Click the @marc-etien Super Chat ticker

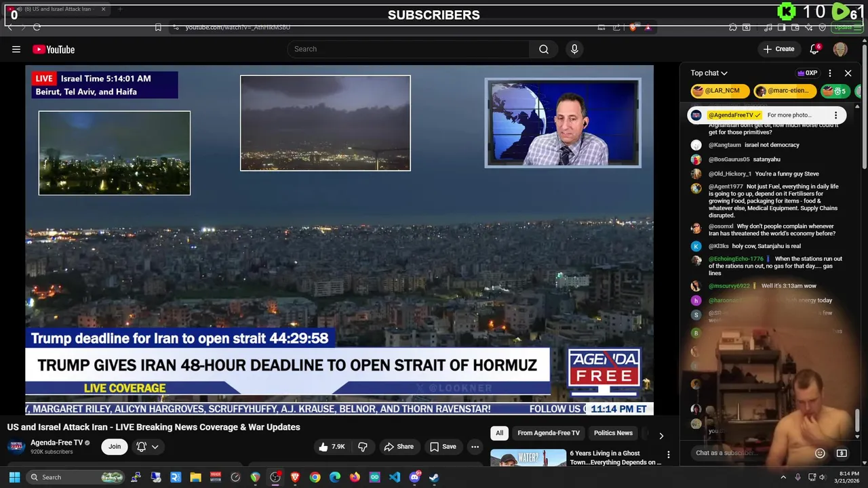tap(784, 91)
